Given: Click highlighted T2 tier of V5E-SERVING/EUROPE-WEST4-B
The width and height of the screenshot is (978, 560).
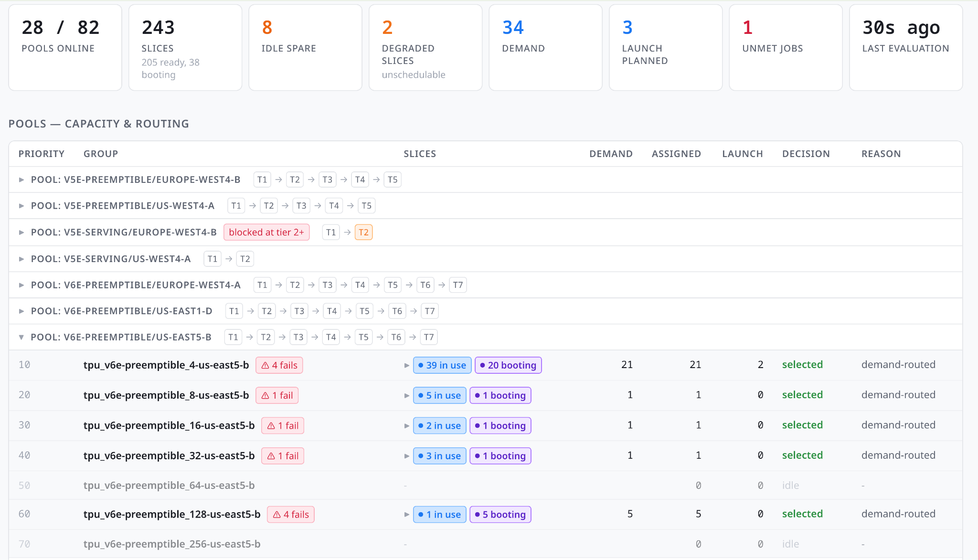Looking at the screenshot, I should tap(363, 232).
